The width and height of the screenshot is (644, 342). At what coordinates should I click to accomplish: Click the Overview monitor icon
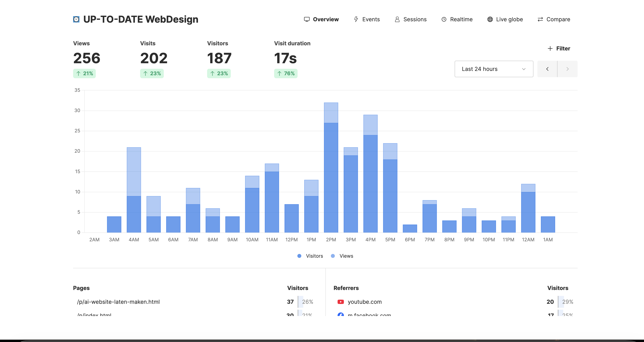(307, 19)
